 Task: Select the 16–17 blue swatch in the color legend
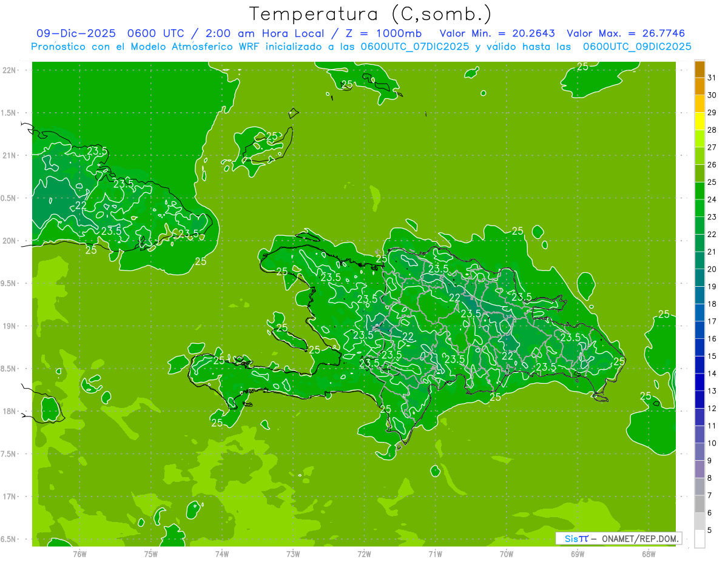pyautogui.click(x=699, y=330)
